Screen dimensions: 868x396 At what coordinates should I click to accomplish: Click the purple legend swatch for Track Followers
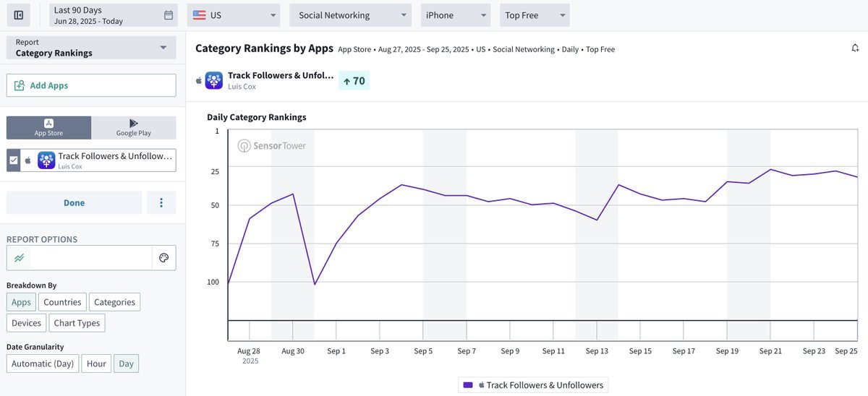pos(468,385)
